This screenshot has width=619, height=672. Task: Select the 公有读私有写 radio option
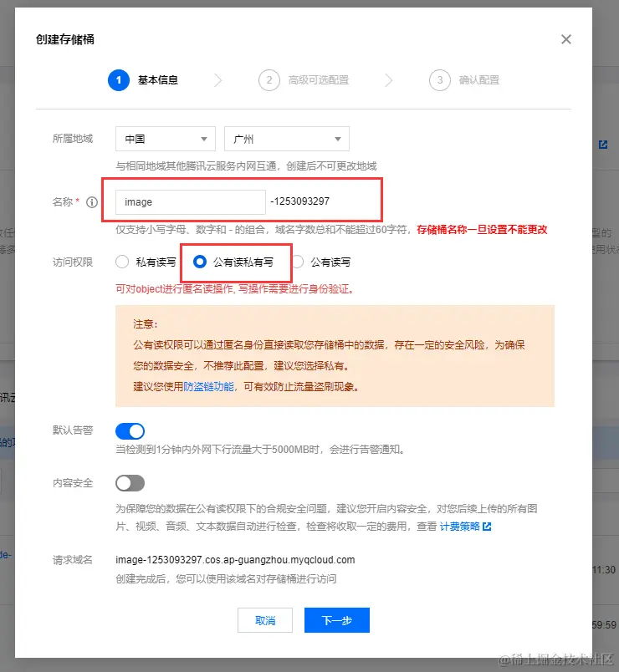click(200, 262)
